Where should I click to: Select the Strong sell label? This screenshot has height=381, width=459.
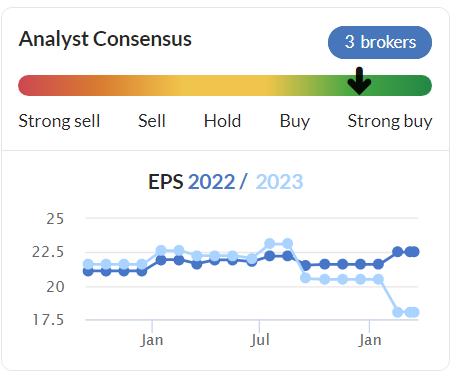tap(59, 121)
